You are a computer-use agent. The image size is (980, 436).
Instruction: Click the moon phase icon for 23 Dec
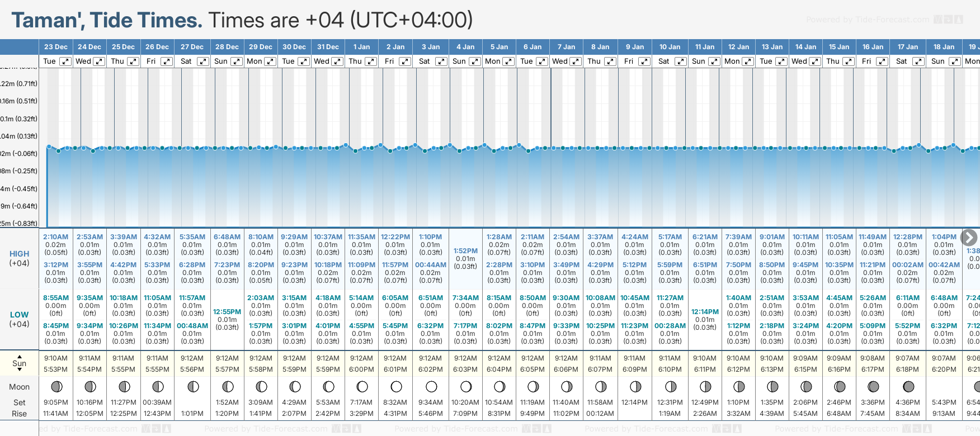(56, 386)
